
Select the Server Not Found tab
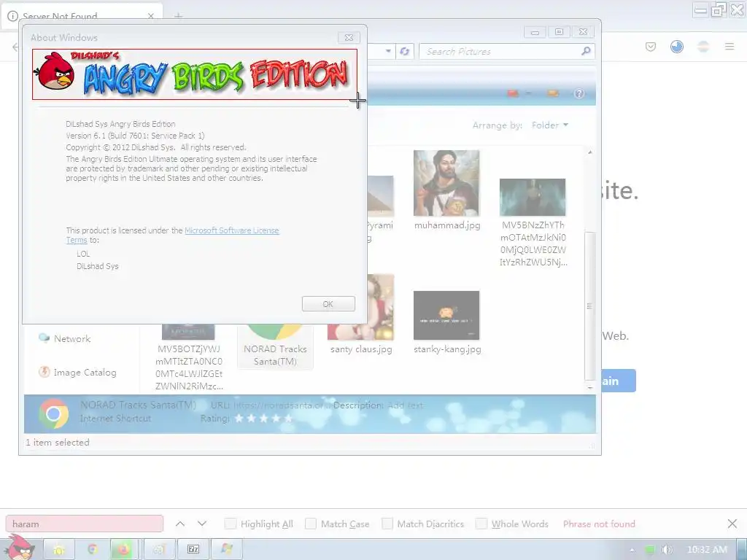point(82,16)
